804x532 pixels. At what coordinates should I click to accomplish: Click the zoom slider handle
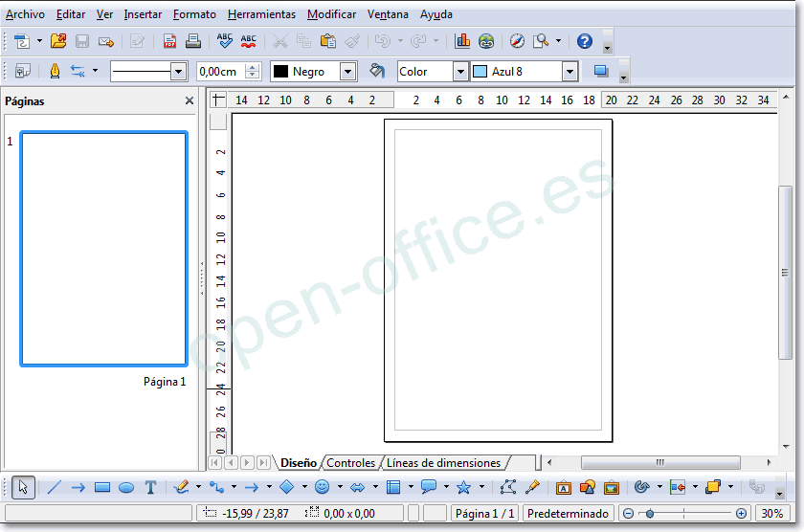(650, 514)
